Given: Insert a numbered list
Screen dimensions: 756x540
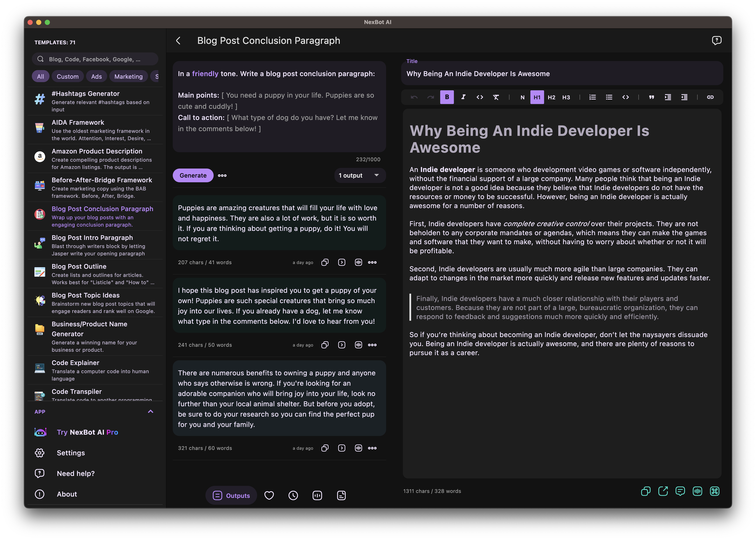Looking at the screenshot, I should click(593, 97).
